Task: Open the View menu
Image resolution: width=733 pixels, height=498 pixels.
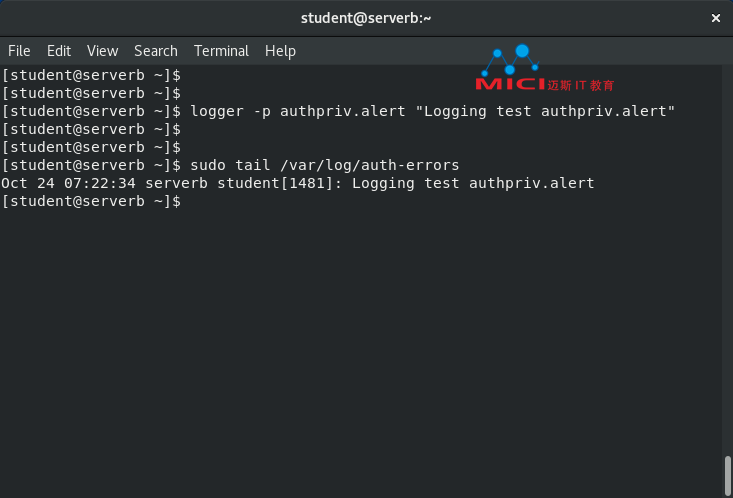Action: [x=102, y=51]
